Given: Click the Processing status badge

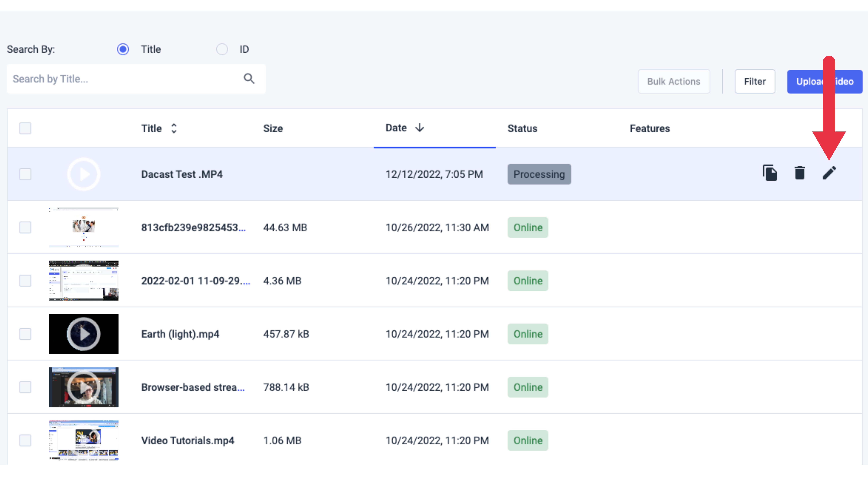Looking at the screenshot, I should (x=539, y=174).
